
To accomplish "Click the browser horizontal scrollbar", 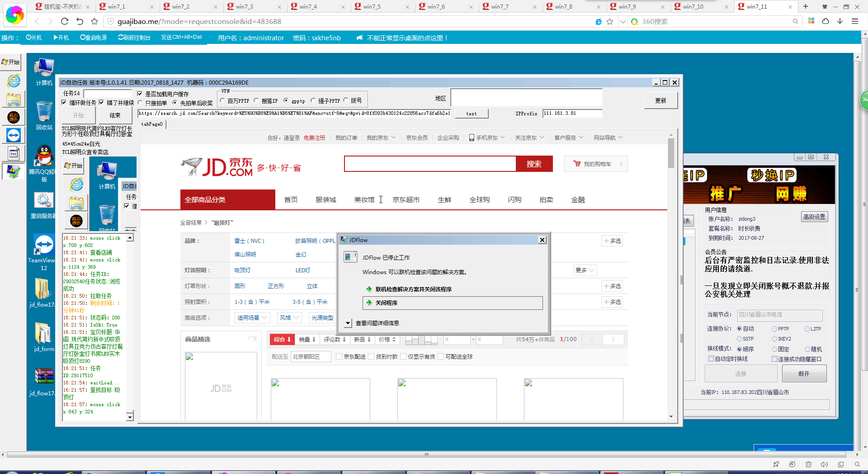I will tap(427, 455).
